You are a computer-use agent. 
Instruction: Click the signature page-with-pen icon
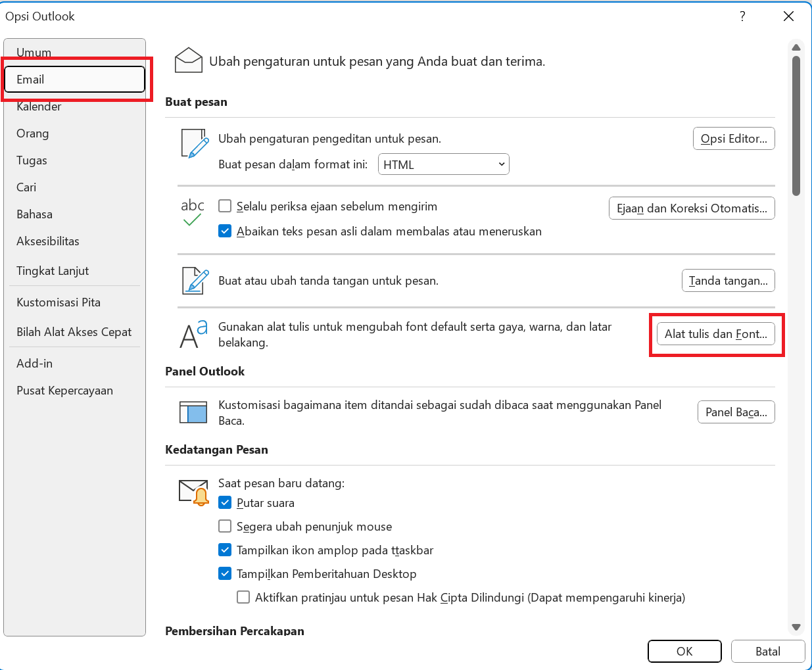(x=195, y=281)
